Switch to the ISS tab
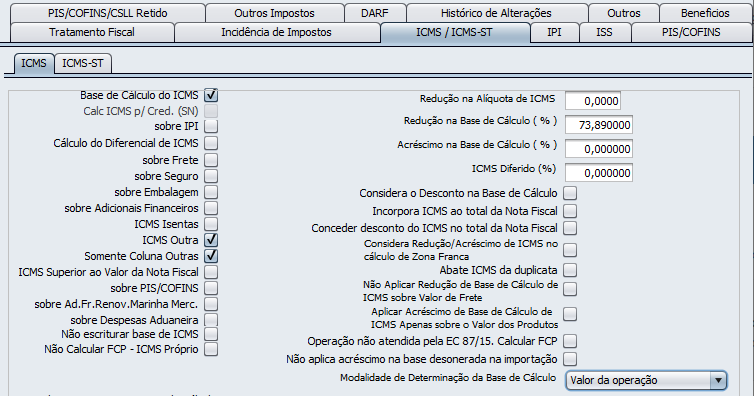Screen dimensions: 754x396 pyautogui.click(x=604, y=32)
